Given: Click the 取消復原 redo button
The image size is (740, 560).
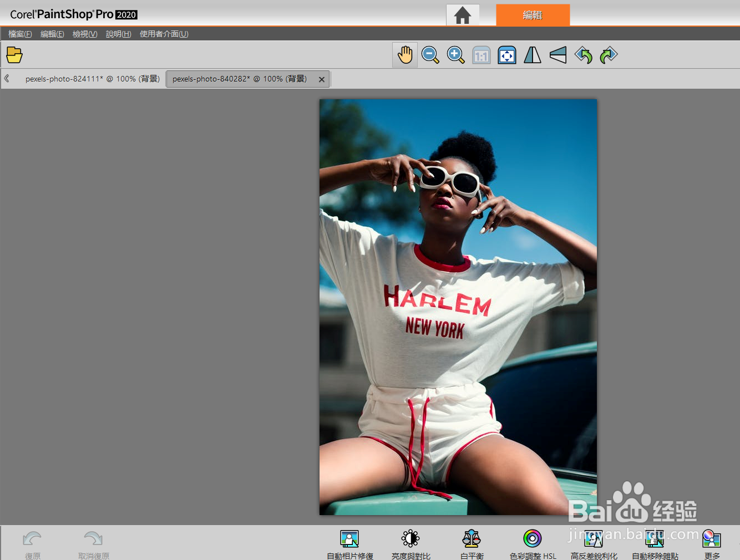Looking at the screenshot, I should click(x=94, y=545).
